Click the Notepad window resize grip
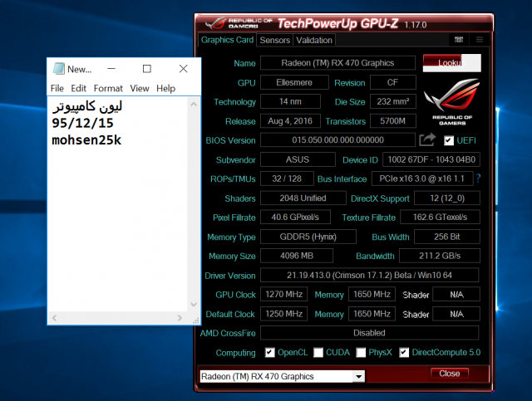The image size is (532, 401). click(196, 320)
